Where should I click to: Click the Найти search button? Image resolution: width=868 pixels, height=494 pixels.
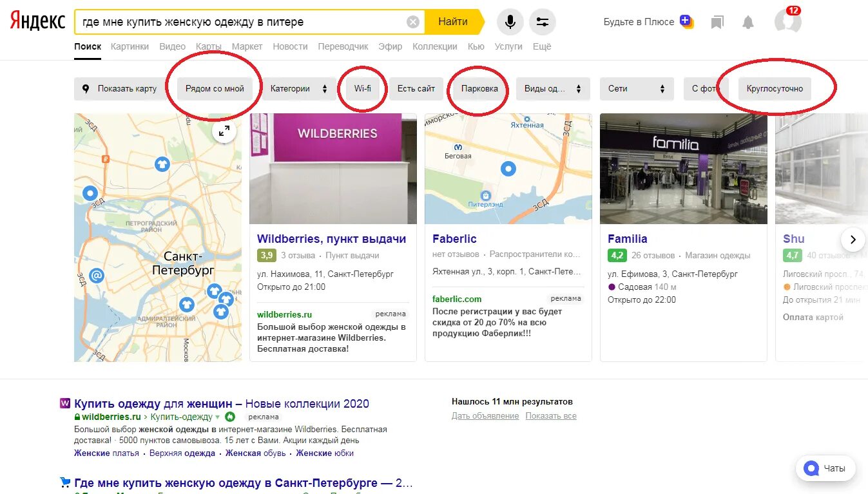454,22
